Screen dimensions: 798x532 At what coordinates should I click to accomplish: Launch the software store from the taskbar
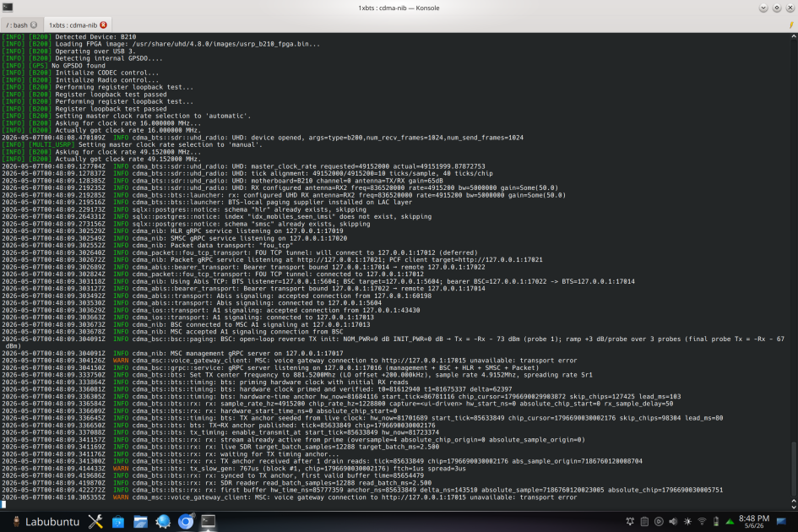click(118, 521)
